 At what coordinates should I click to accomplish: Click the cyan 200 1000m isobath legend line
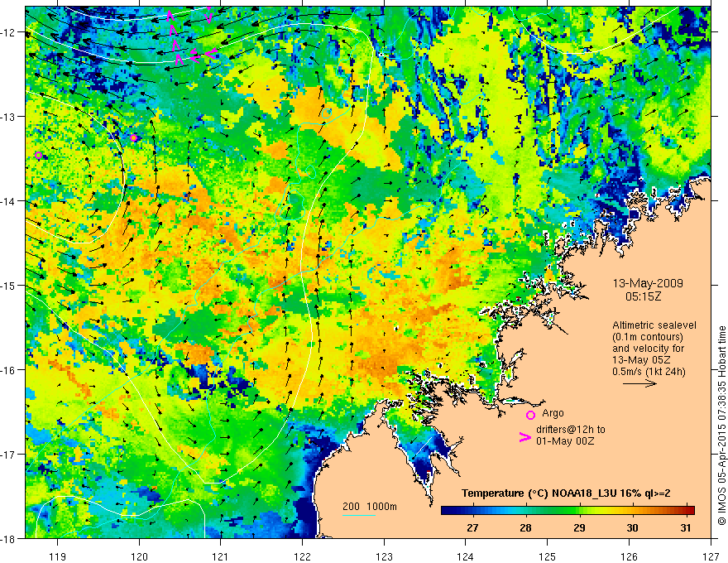click(x=359, y=515)
